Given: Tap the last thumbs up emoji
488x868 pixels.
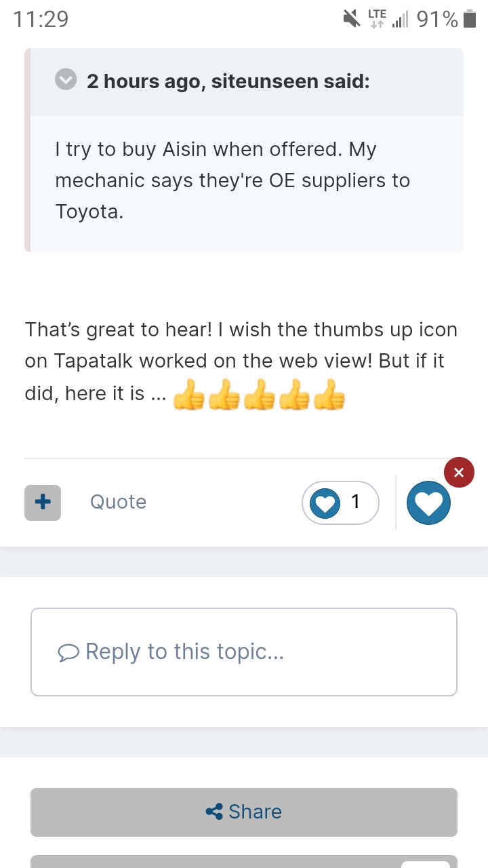Looking at the screenshot, I should pyautogui.click(x=329, y=395).
